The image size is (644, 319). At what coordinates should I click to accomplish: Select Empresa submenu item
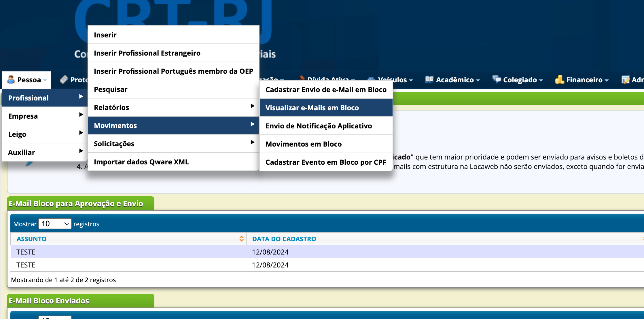[45, 116]
